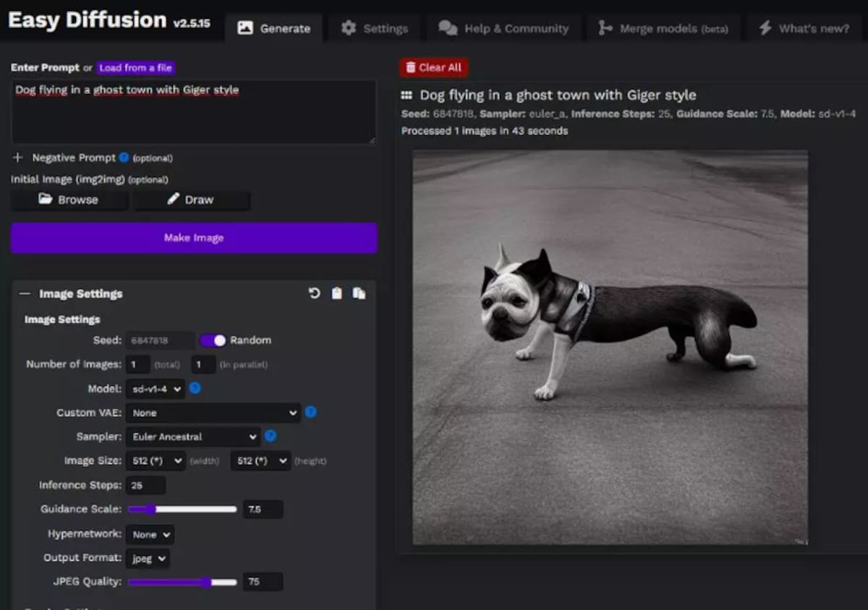Click the in parallel images field

(203, 364)
